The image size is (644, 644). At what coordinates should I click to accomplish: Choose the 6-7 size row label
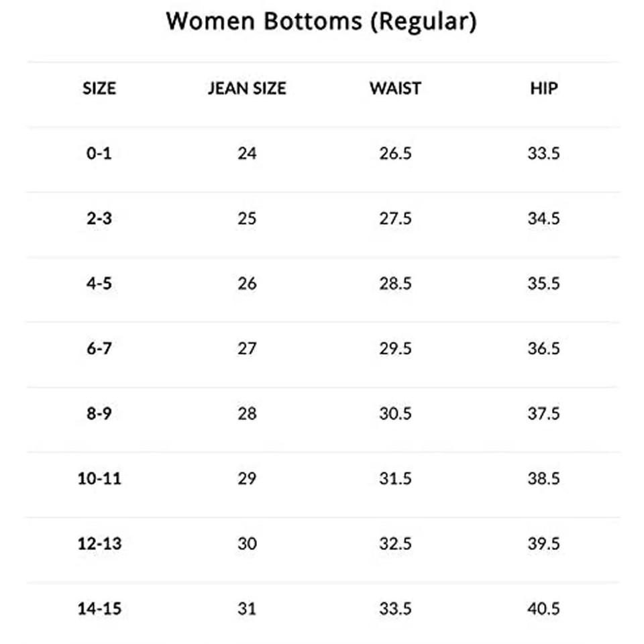(x=99, y=348)
